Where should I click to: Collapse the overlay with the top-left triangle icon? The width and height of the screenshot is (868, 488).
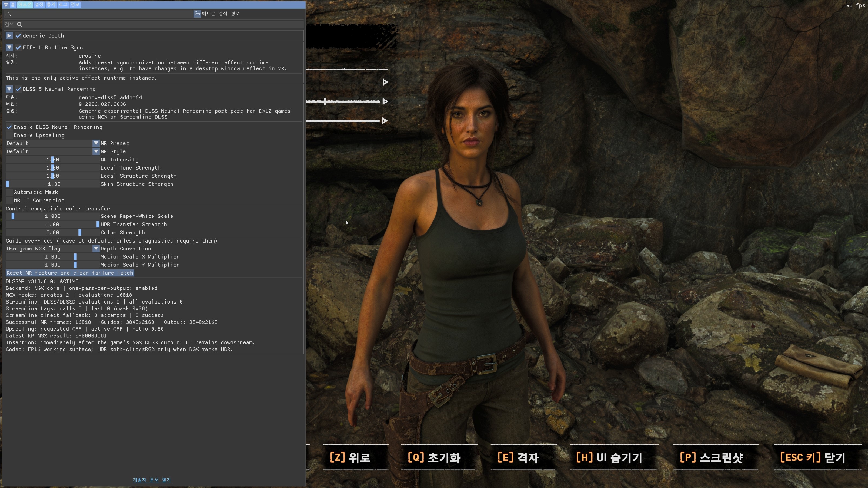6,5
